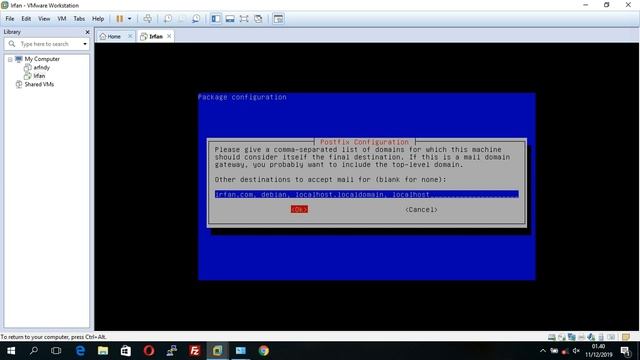Toggle the thumbnail bar icon
Viewport: 640px width, 360px height.
[230, 19]
